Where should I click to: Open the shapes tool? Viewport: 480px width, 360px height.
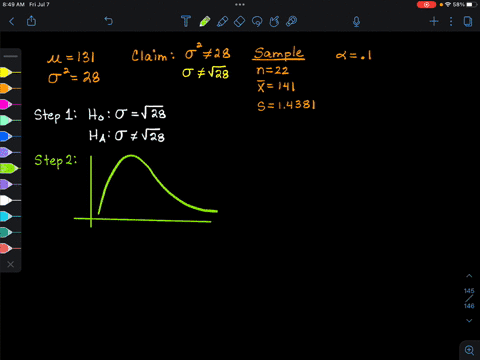coord(274,22)
